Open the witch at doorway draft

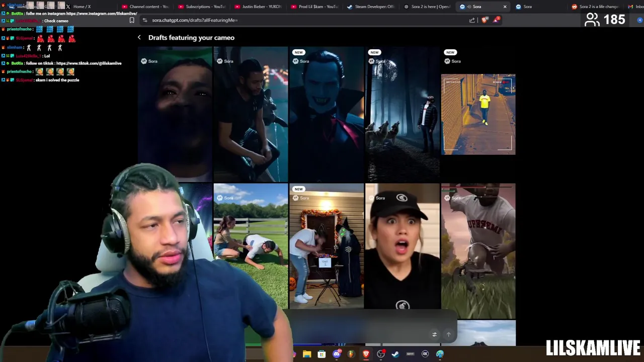point(327,246)
